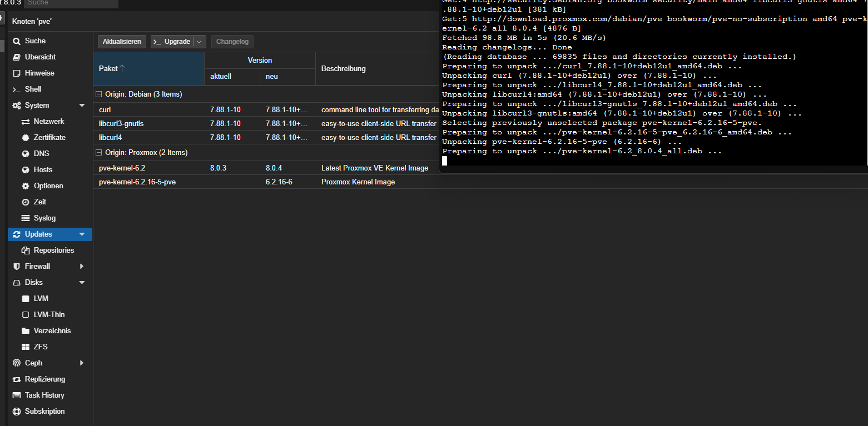Select the Hosts globe icon
This screenshot has width=868, height=426.
pyautogui.click(x=26, y=169)
